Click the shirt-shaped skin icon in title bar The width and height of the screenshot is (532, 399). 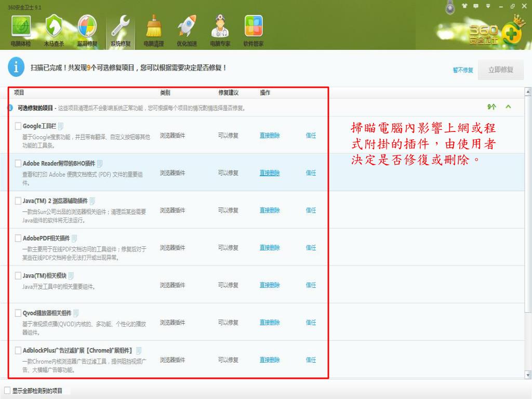464,6
